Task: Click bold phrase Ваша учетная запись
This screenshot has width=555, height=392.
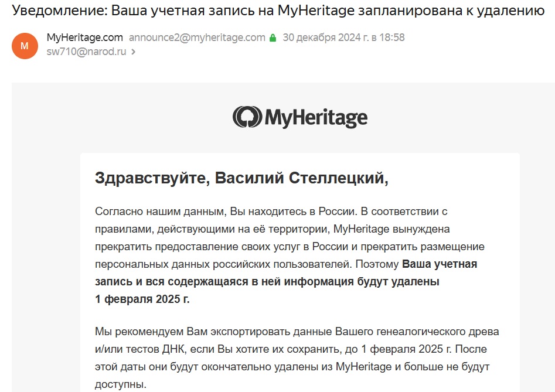Action: tap(286, 273)
